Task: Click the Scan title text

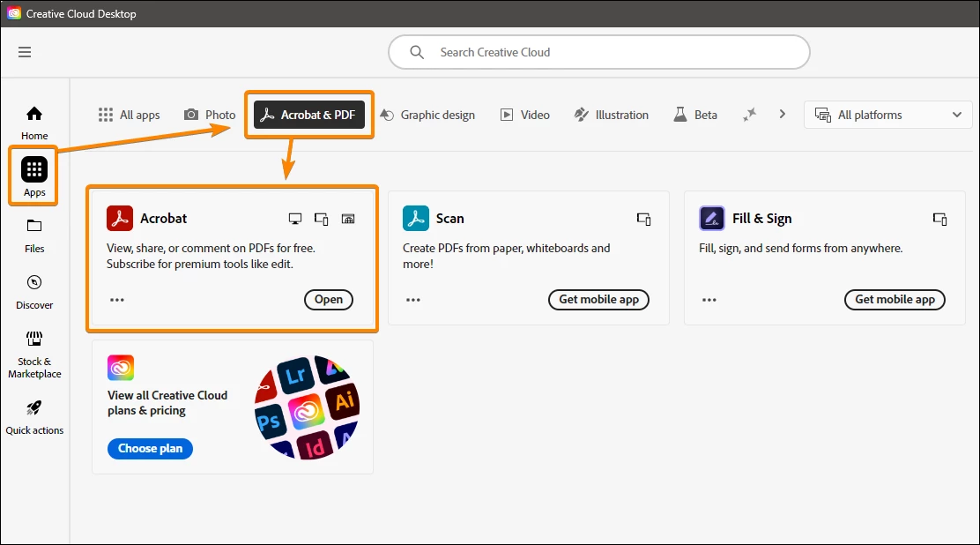Action: coord(450,219)
